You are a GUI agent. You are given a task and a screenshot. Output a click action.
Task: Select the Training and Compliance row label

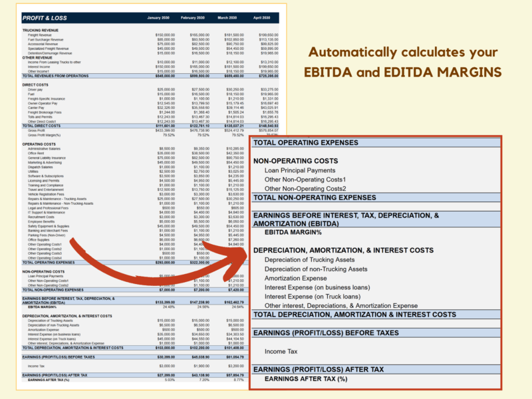[x=45, y=186]
